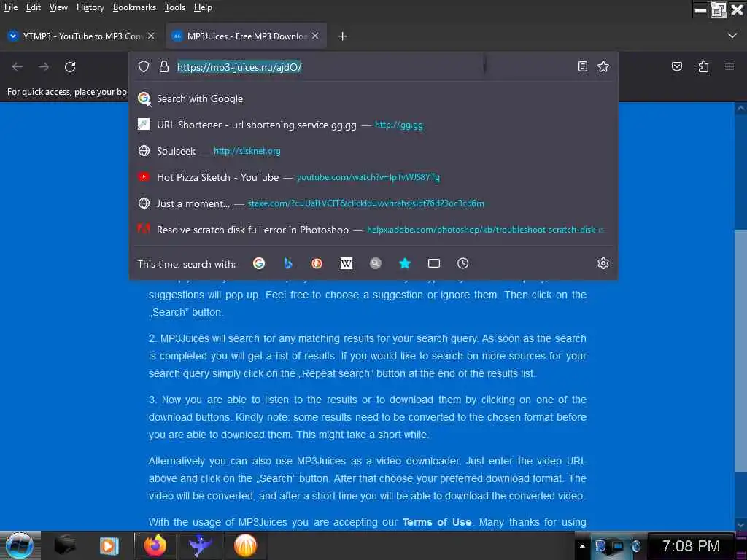Open the View menu
The image size is (747, 560).
(x=58, y=7)
